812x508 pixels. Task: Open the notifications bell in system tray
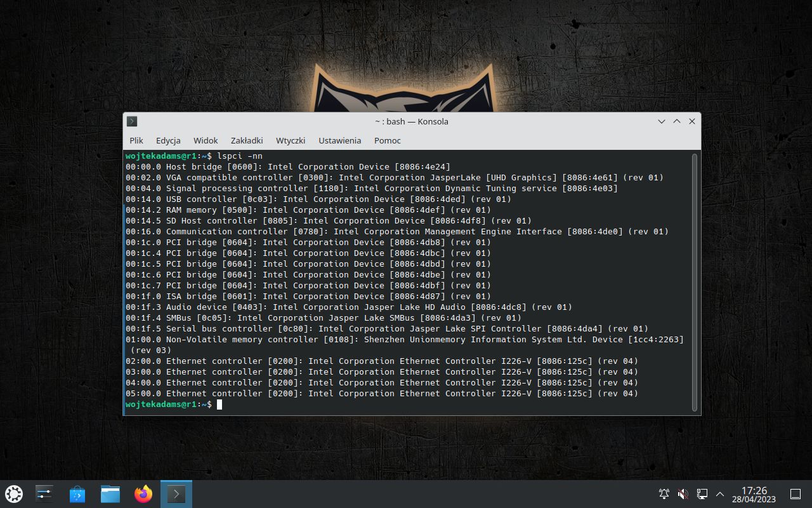coord(664,493)
